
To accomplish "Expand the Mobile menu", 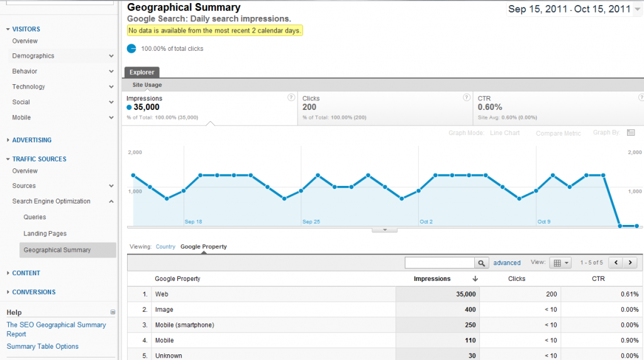I will 111,117.
